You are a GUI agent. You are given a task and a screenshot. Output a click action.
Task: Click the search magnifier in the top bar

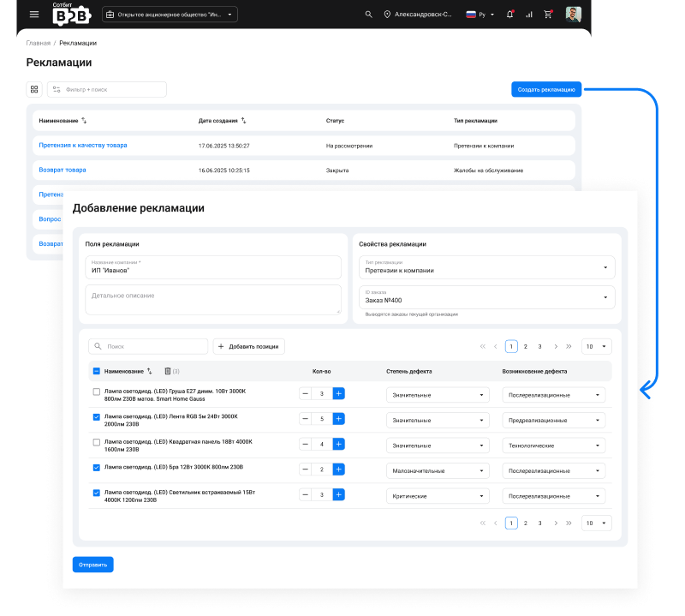coord(368,15)
